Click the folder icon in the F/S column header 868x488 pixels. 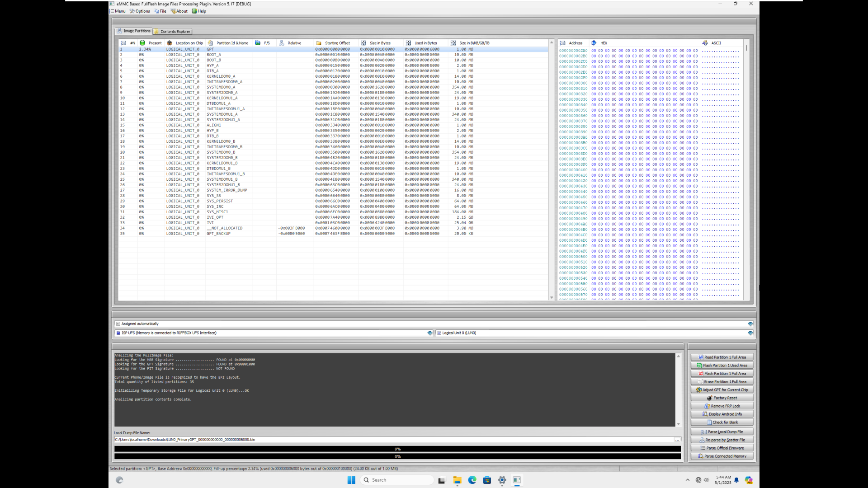[x=258, y=43]
